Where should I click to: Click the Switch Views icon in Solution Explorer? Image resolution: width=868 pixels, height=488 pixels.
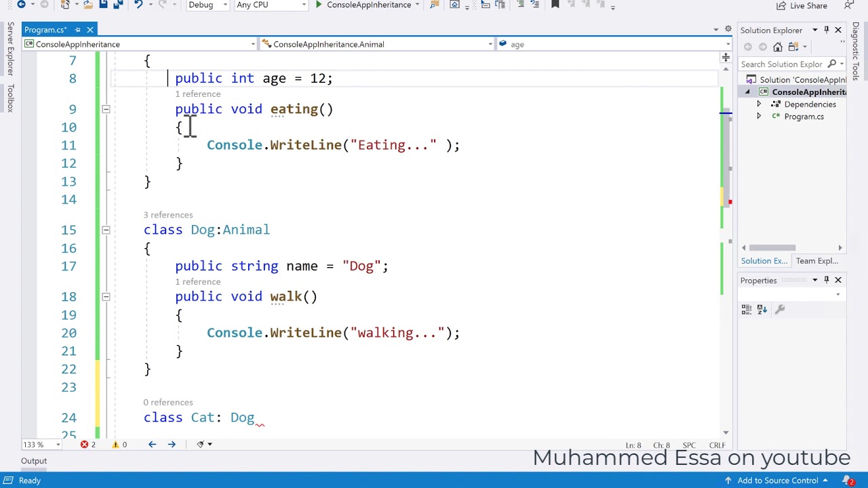coord(793,47)
